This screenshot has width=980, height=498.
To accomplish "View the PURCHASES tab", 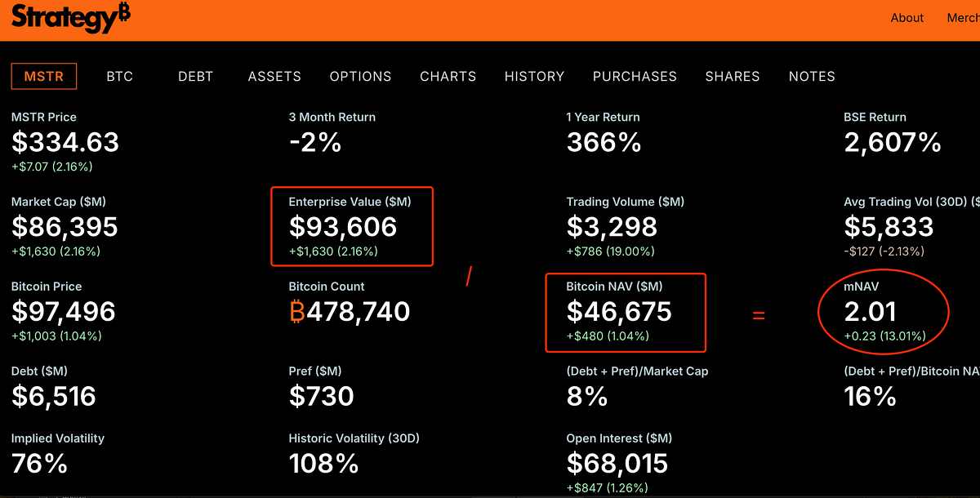I will point(635,76).
